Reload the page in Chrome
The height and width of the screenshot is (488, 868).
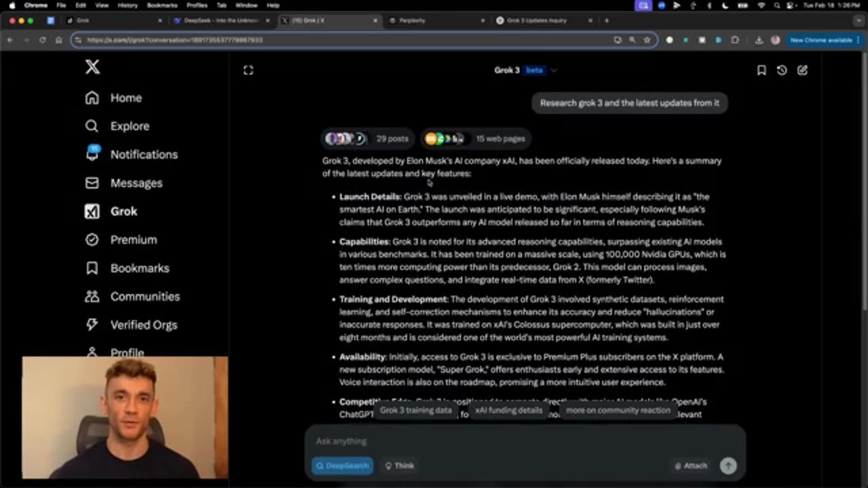click(42, 40)
